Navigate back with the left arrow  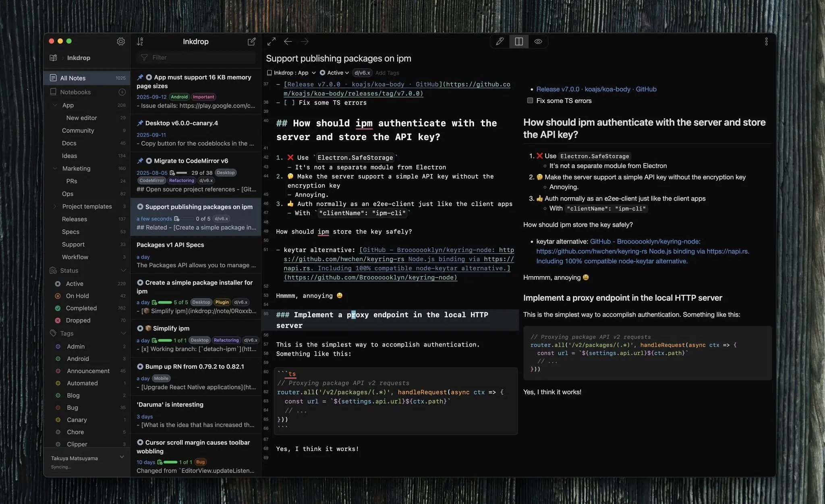click(x=288, y=41)
